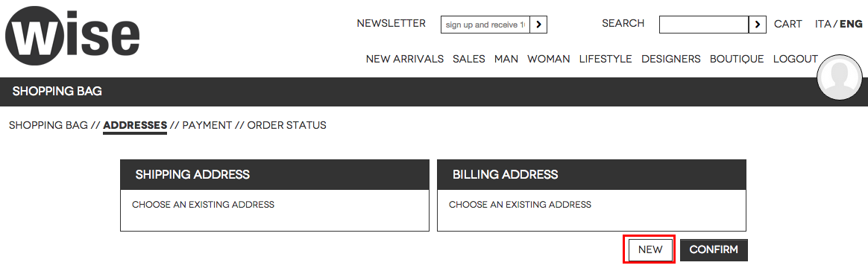
Task: Click the NEW address button
Action: click(x=650, y=249)
